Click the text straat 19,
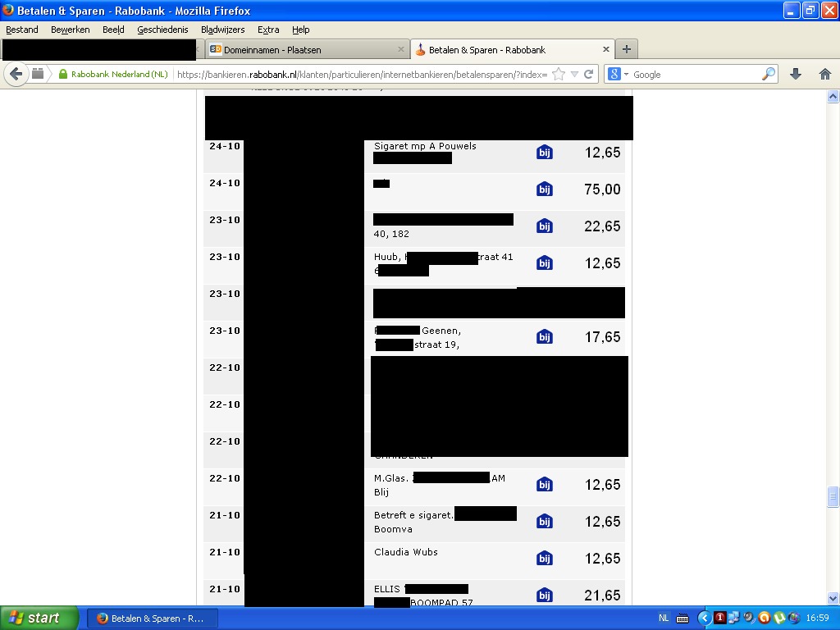 [436, 345]
